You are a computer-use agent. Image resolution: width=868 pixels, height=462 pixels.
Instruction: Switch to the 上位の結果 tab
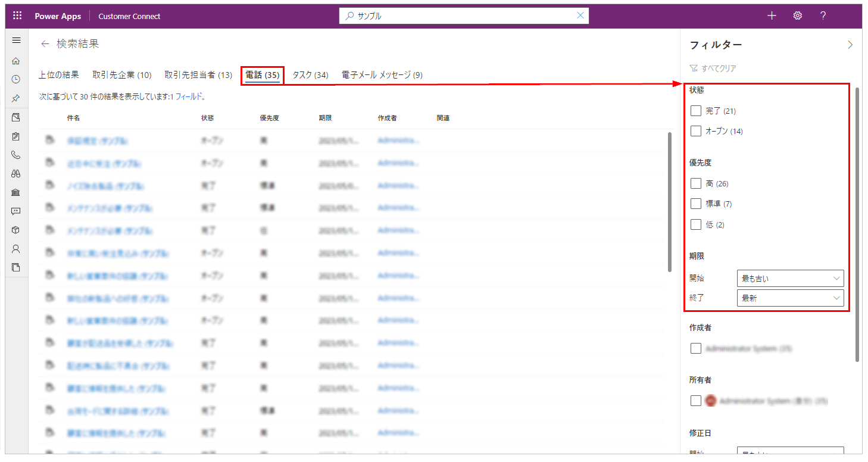click(59, 75)
